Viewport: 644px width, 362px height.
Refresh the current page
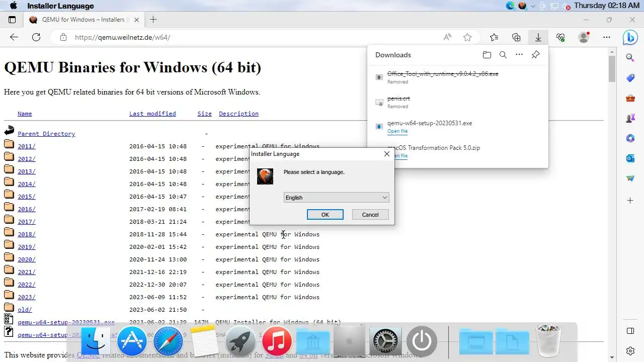click(36, 37)
